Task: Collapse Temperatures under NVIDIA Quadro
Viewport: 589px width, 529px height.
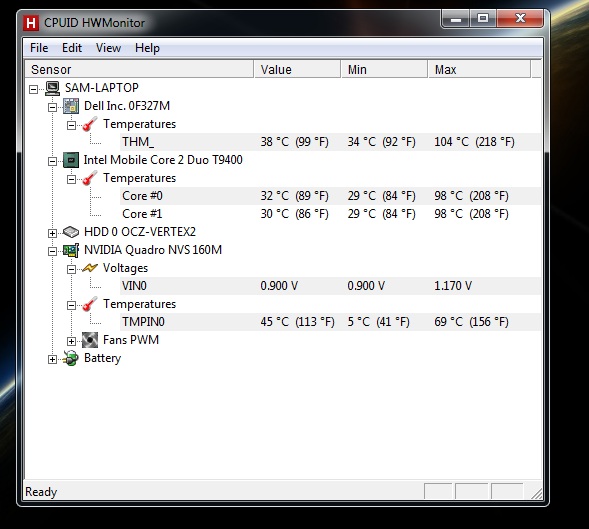Action: pyautogui.click(x=71, y=305)
